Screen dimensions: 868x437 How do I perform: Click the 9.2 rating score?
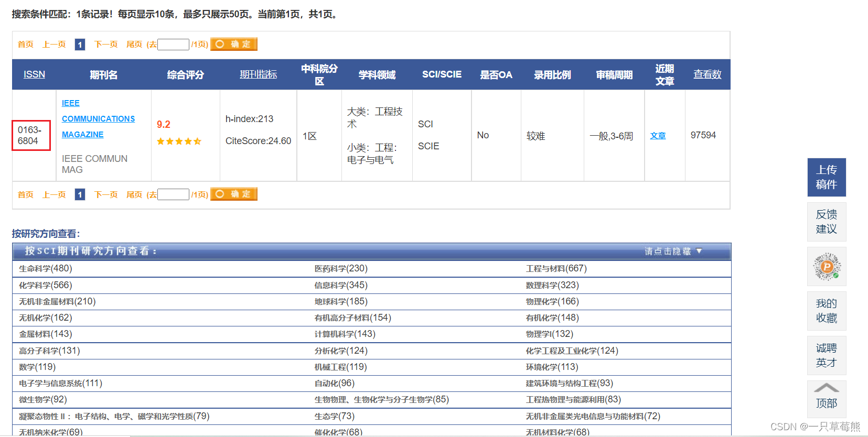coord(164,125)
